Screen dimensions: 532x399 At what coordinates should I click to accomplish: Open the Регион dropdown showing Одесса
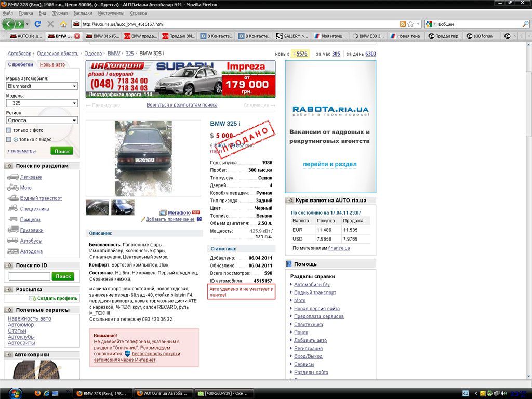(42, 120)
